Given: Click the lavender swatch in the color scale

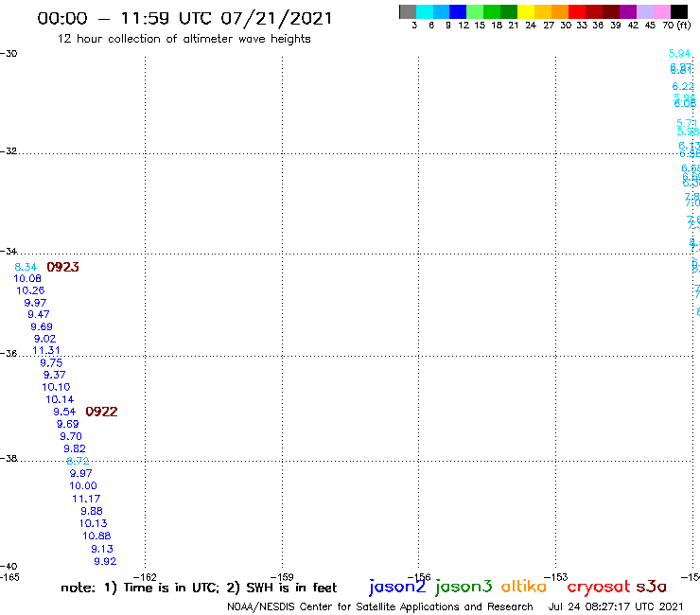Looking at the screenshot, I should [x=645, y=11].
